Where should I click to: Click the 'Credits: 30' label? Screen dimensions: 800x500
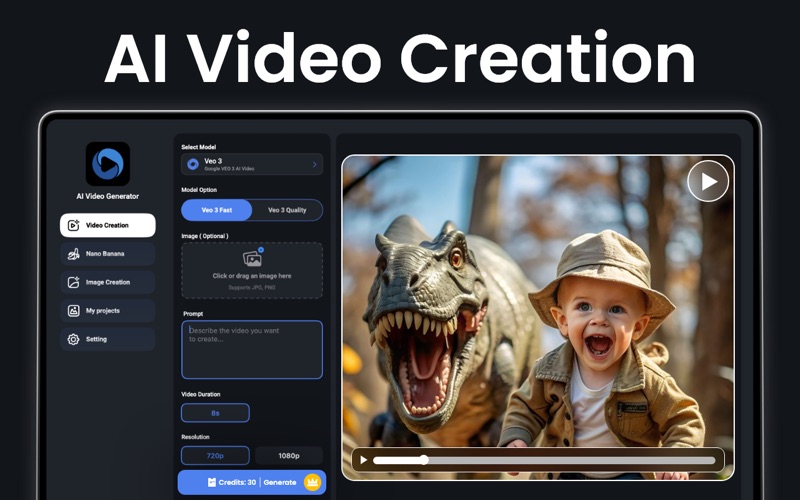point(237,482)
